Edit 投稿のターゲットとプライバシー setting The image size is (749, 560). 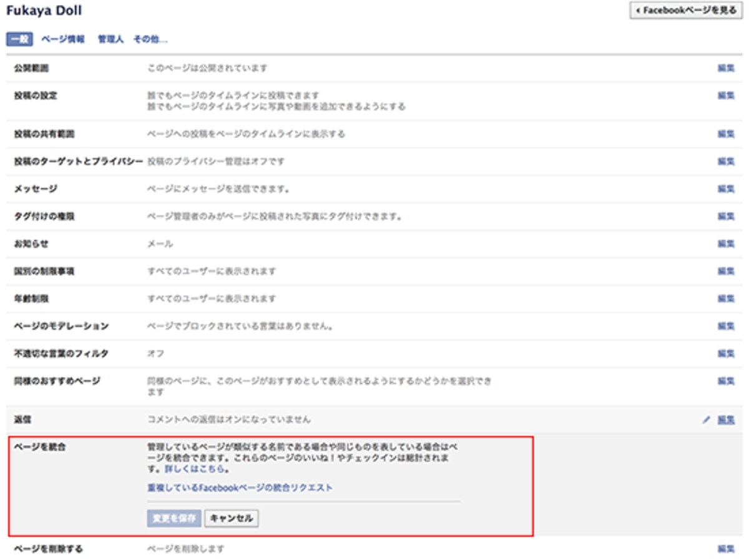(726, 162)
